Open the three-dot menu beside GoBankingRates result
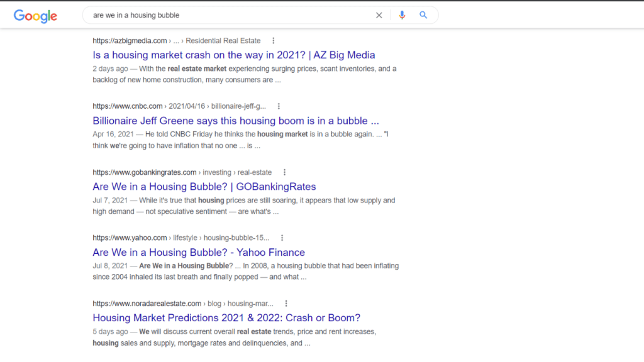The width and height of the screenshot is (644, 362). pyautogui.click(x=284, y=172)
